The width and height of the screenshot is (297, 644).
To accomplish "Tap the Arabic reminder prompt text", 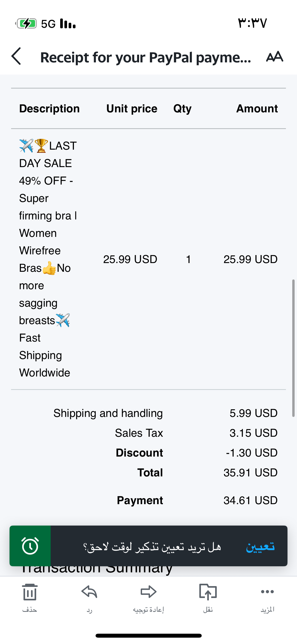I will click(x=152, y=546).
